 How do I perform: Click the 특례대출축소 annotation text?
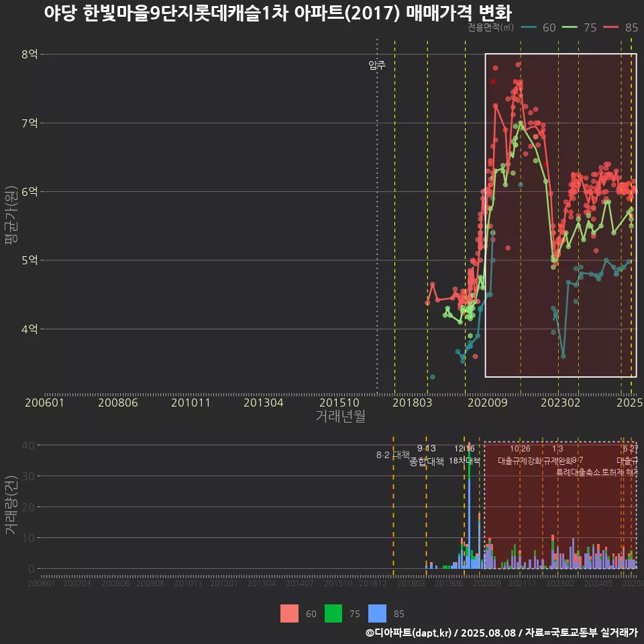pos(578,472)
